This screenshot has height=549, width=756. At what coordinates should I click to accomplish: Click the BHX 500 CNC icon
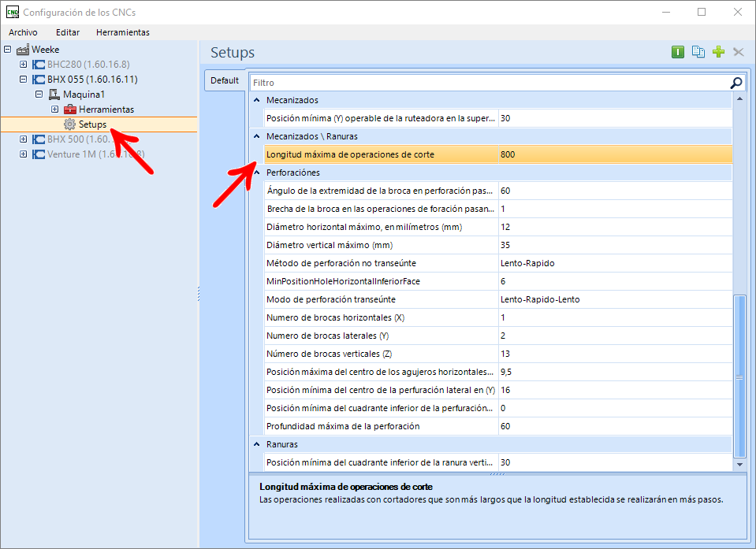coord(39,139)
